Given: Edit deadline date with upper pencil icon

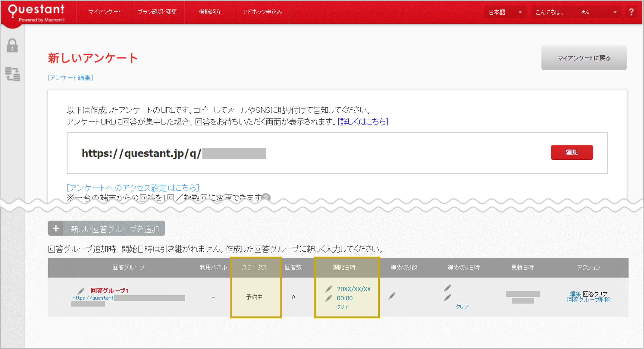Looking at the screenshot, I should pos(447,288).
